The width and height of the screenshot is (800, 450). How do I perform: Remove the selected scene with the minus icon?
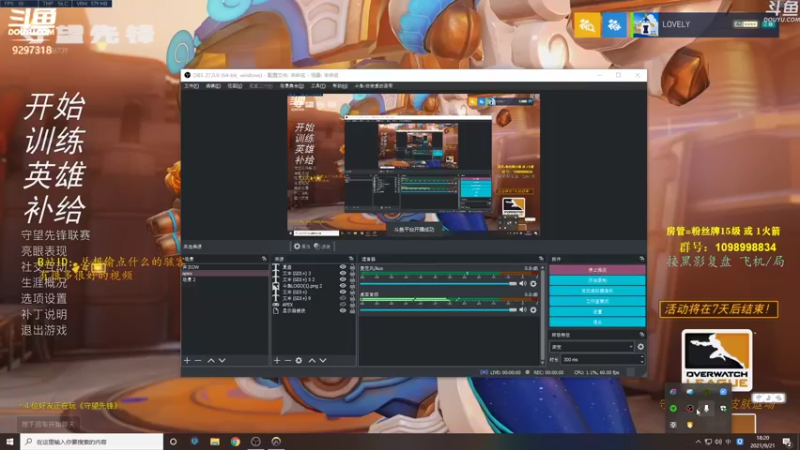198,361
